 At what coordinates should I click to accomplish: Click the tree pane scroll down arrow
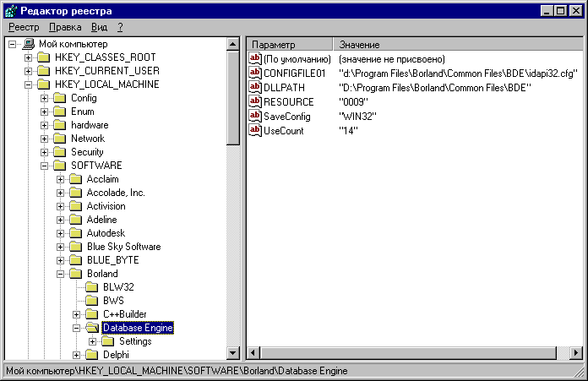tap(234, 353)
